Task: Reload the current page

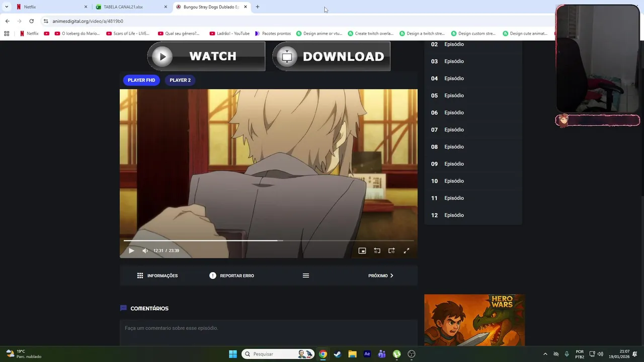Action: pos(31,21)
